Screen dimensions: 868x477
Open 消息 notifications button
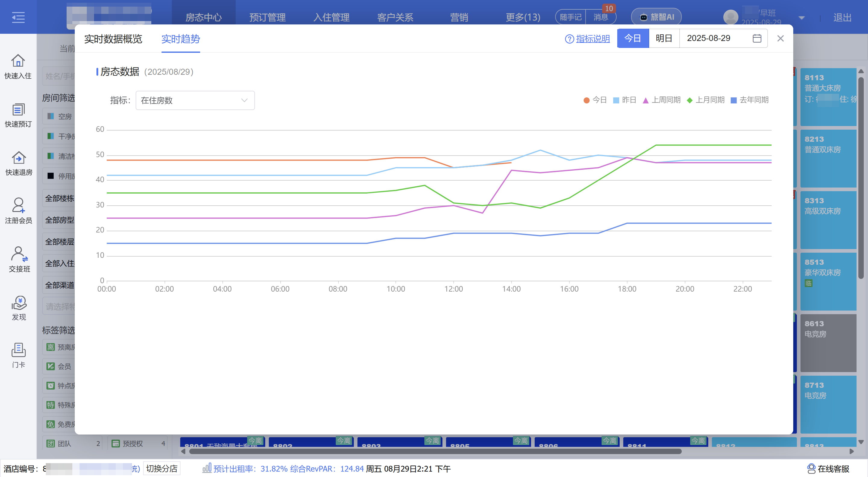pos(601,17)
